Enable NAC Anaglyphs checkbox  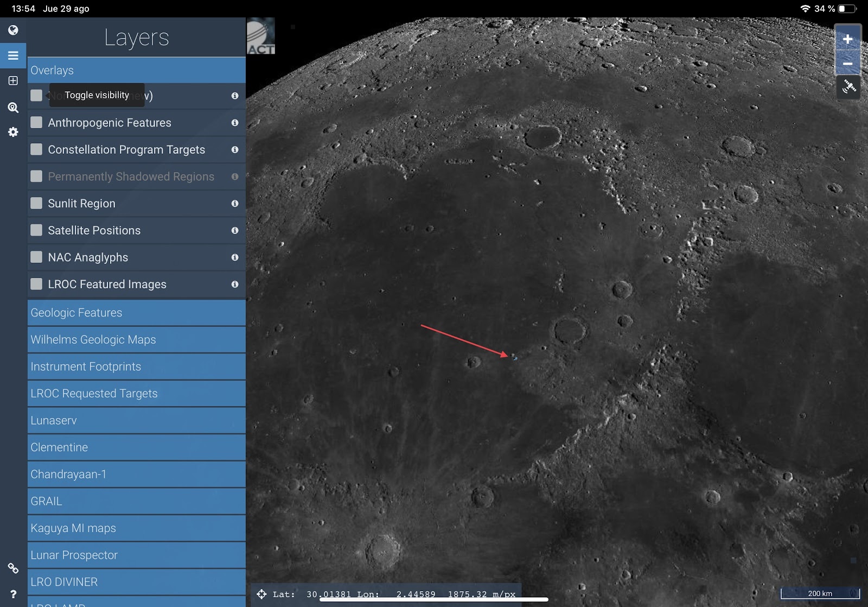36,257
